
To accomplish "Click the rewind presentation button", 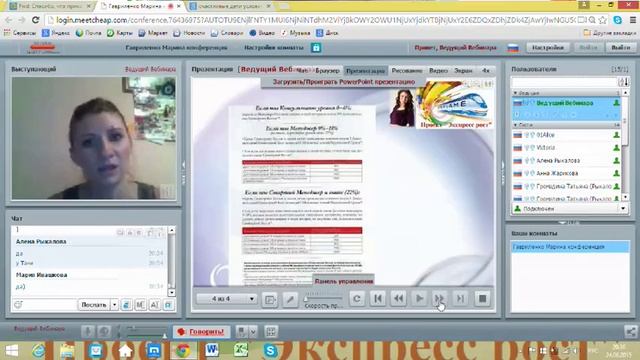I will pyautogui.click(x=398, y=299).
